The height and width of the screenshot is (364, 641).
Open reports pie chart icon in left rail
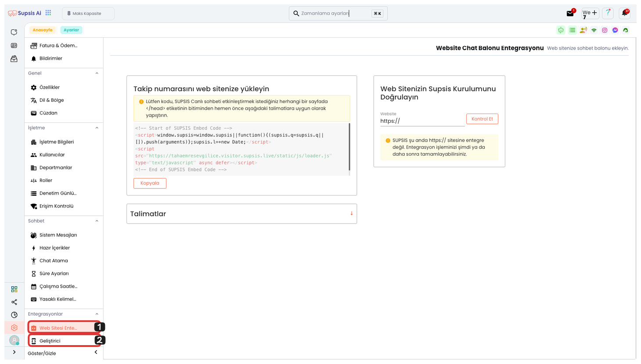point(14,315)
